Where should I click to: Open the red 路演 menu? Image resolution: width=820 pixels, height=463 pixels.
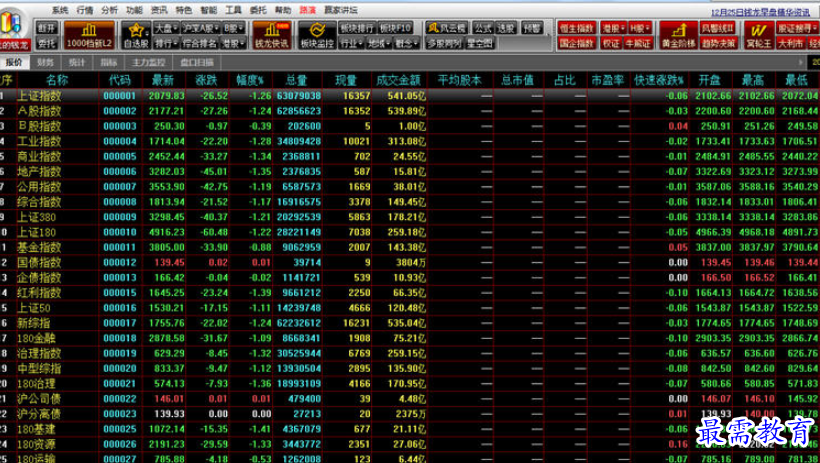tap(308, 10)
